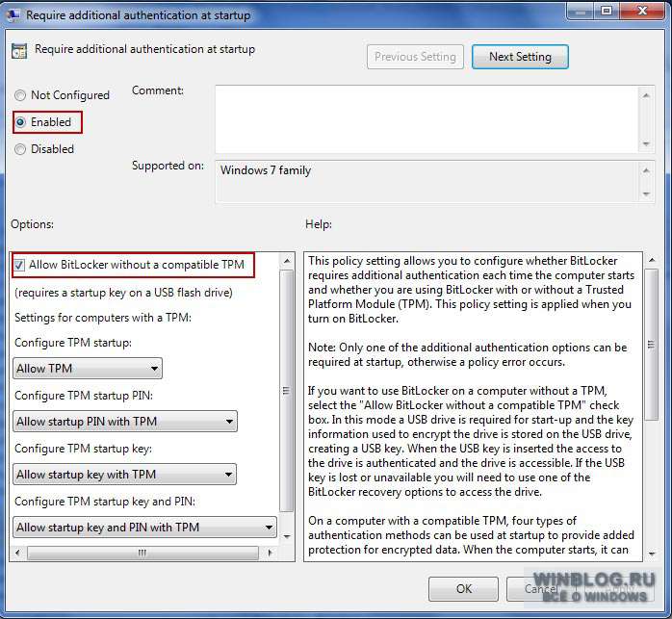Click Options pane horizontal scroll right arrow

270,553
